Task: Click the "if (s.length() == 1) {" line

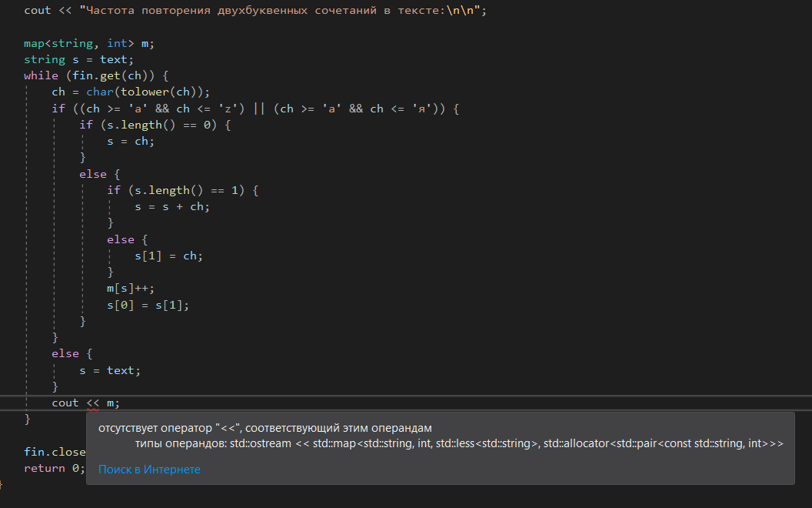Action: click(182, 190)
